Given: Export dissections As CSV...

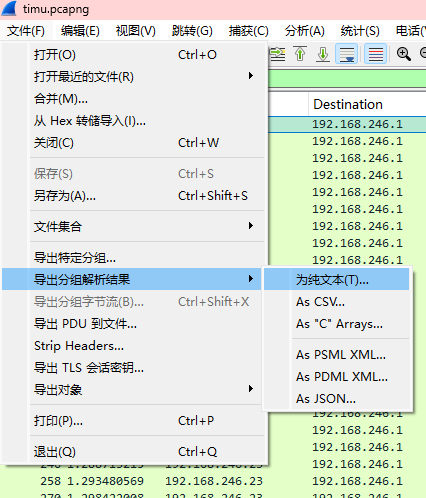Looking at the screenshot, I should coord(337,302).
